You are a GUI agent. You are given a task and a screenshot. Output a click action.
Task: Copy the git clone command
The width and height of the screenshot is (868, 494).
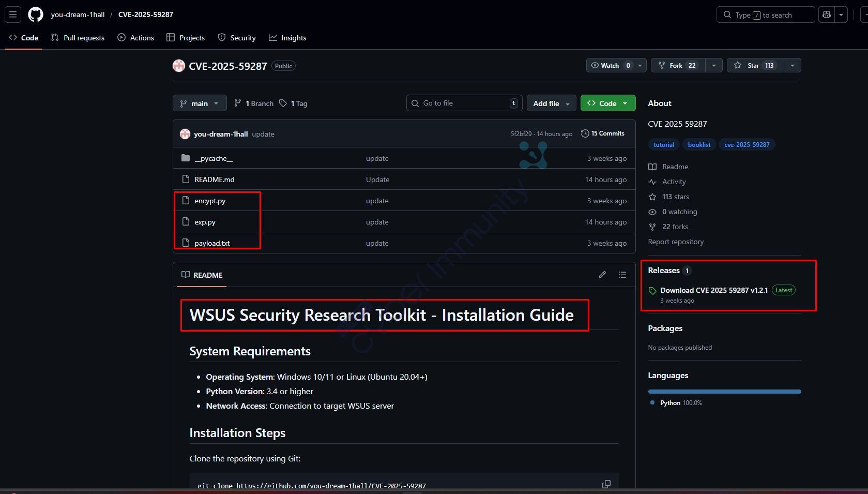tap(606, 484)
